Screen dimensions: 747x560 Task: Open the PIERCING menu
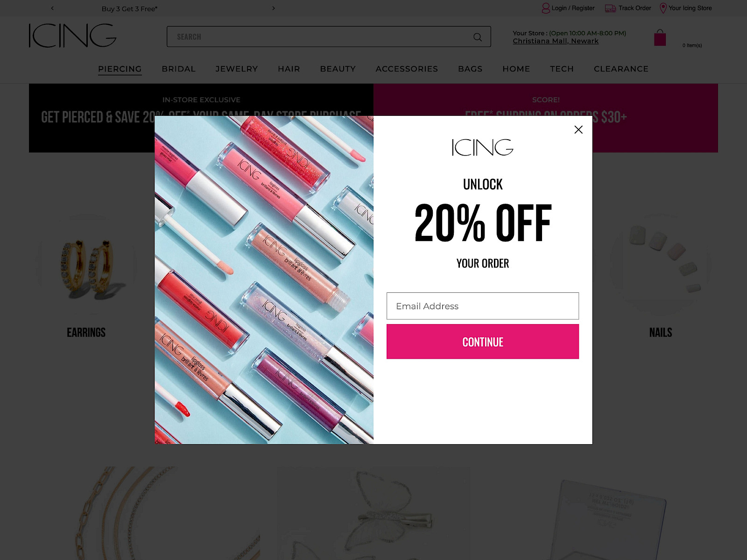coord(120,69)
